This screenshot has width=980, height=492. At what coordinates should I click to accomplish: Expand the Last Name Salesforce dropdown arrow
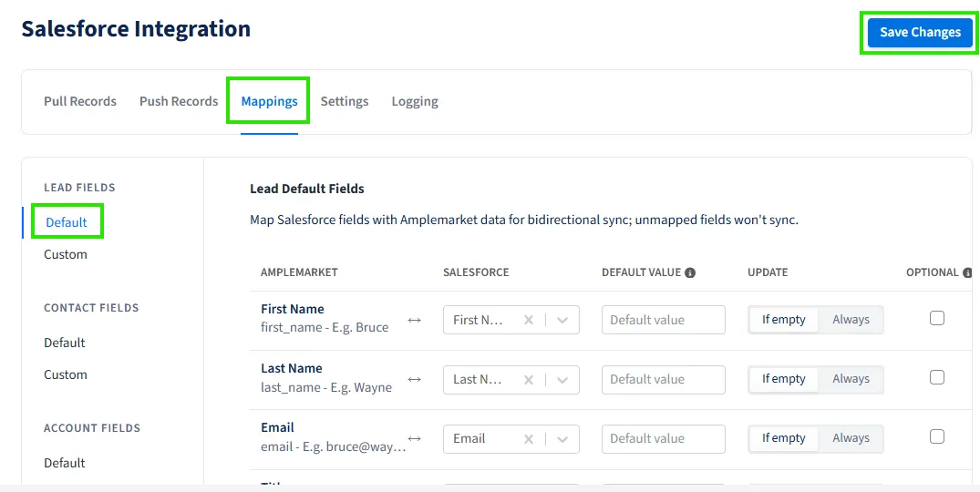click(562, 379)
